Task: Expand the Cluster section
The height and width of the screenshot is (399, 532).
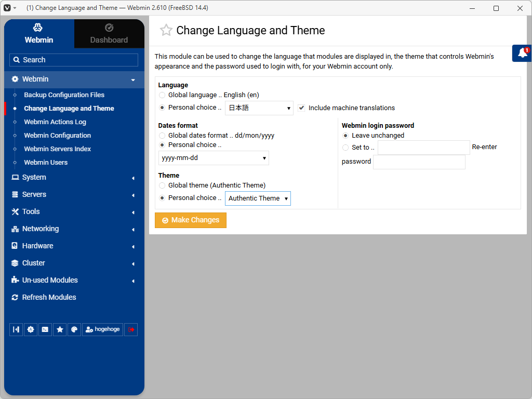Action: click(133, 263)
